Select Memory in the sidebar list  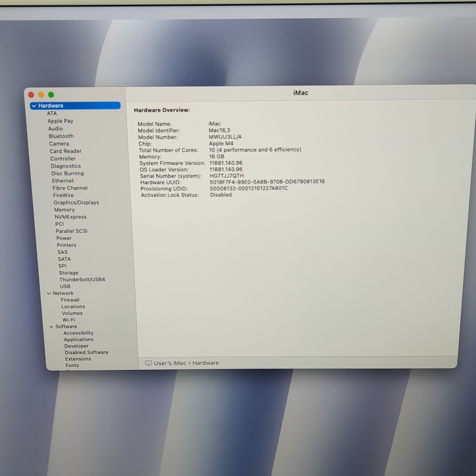coord(64,210)
